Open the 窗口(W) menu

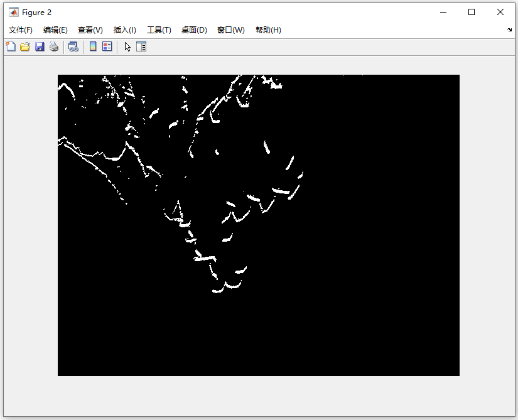tap(230, 30)
